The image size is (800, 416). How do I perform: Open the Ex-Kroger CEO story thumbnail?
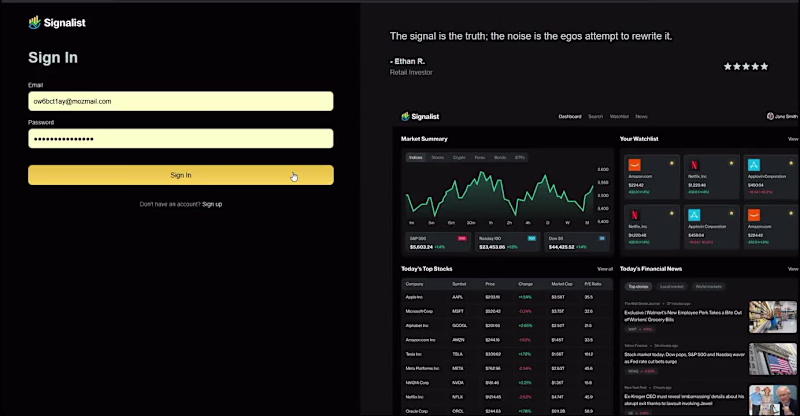772,400
